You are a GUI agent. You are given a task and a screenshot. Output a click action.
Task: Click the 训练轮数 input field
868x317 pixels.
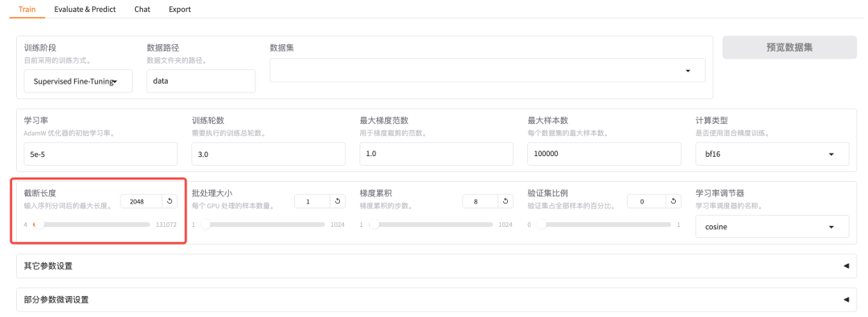[x=268, y=154]
